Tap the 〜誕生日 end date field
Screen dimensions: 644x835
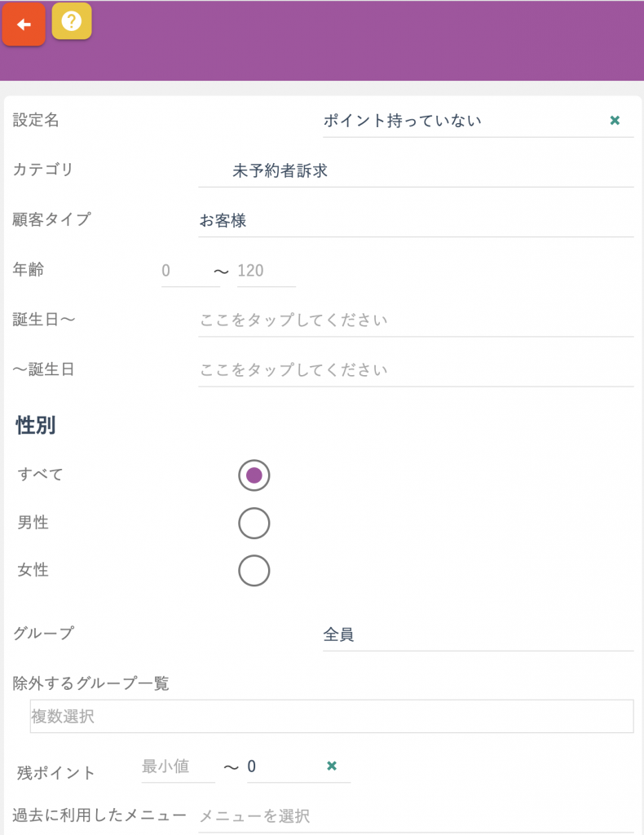pyautogui.click(x=416, y=370)
